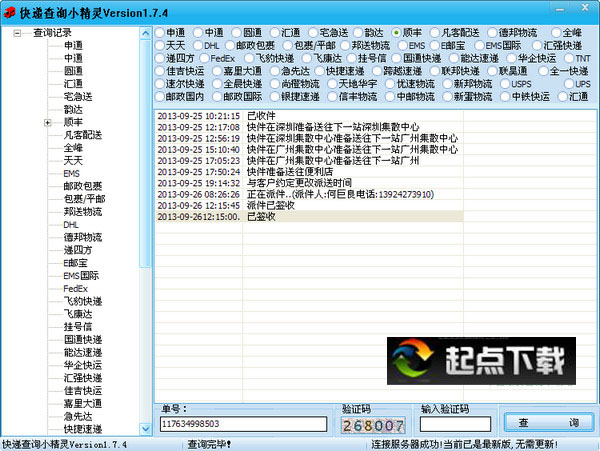
Task: Select the 宅急送 radio option
Action: pyautogui.click(x=313, y=33)
